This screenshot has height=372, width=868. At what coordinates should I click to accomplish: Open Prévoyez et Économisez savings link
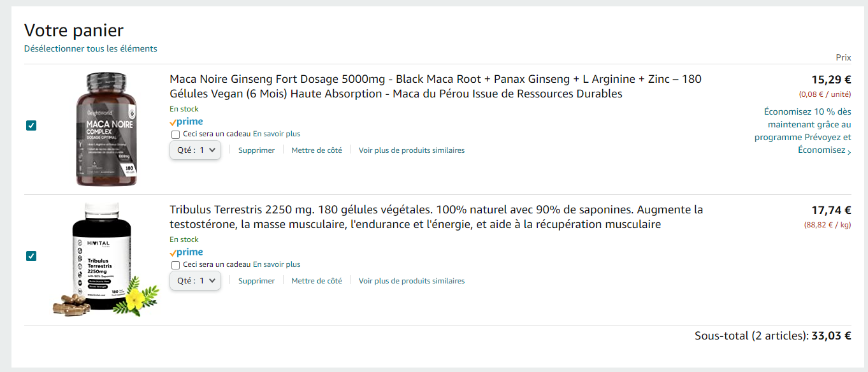[x=803, y=131]
